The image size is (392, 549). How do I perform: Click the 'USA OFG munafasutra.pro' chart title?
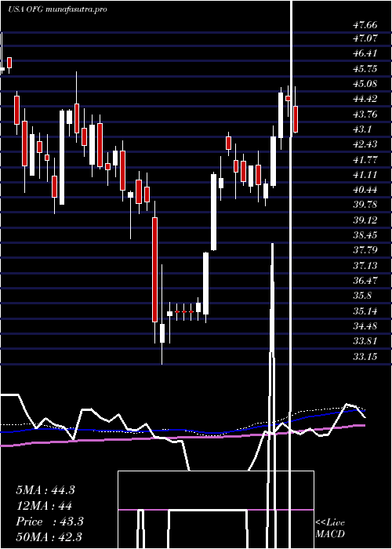click(x=57, y=9)
